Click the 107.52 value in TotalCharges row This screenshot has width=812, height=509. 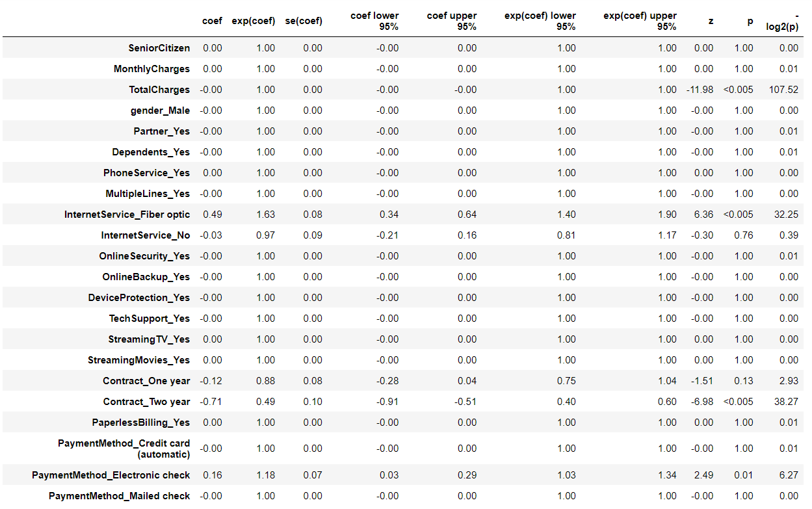click(x=783, y=90)
